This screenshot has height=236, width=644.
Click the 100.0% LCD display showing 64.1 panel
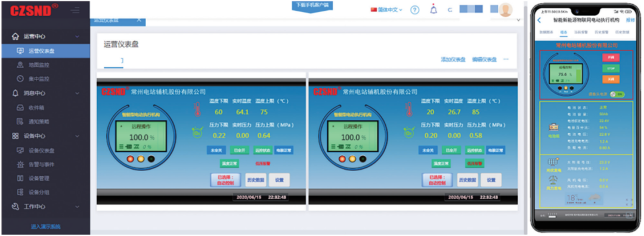[141, 137]
